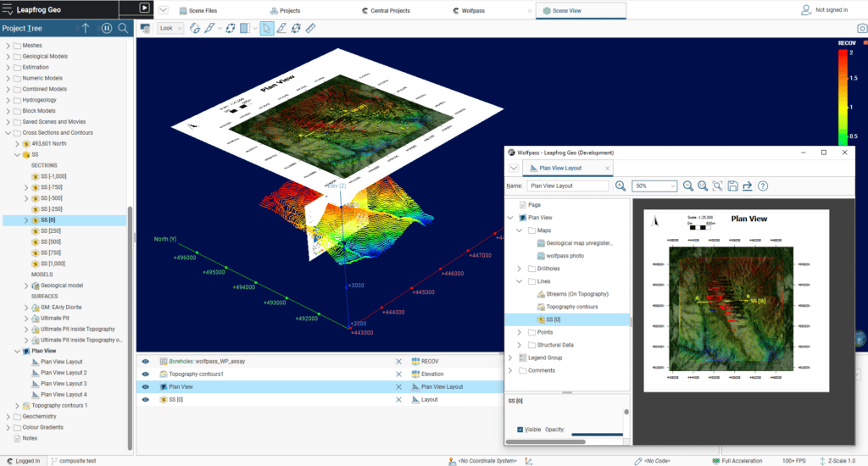Click the select arrow tool in scene toolbar
The image size is (868, 466).
265,28
